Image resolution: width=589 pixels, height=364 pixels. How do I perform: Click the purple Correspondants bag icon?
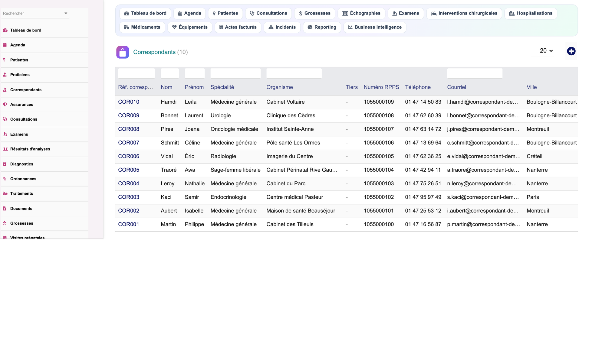pyautogui.click(x=123, y=52)
